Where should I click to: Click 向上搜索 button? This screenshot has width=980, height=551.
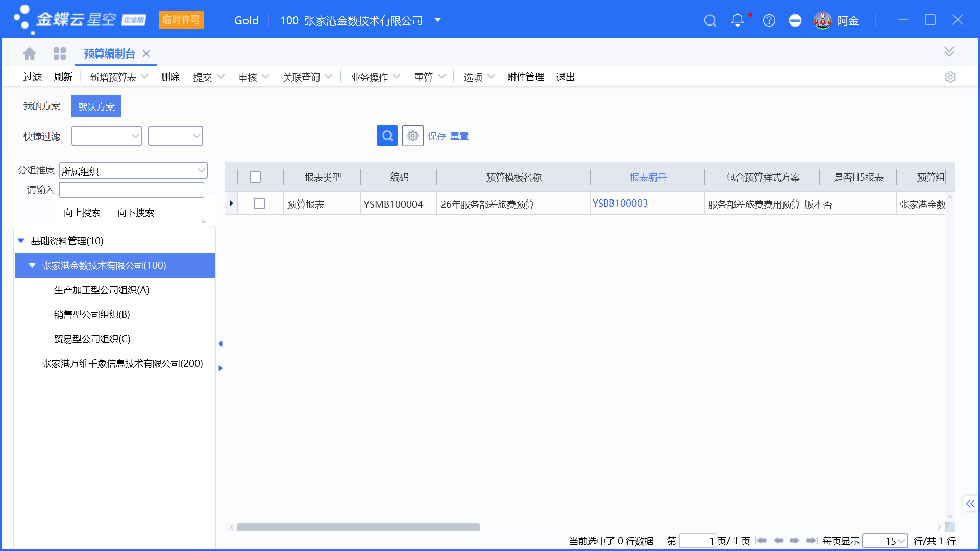[82, 213]
